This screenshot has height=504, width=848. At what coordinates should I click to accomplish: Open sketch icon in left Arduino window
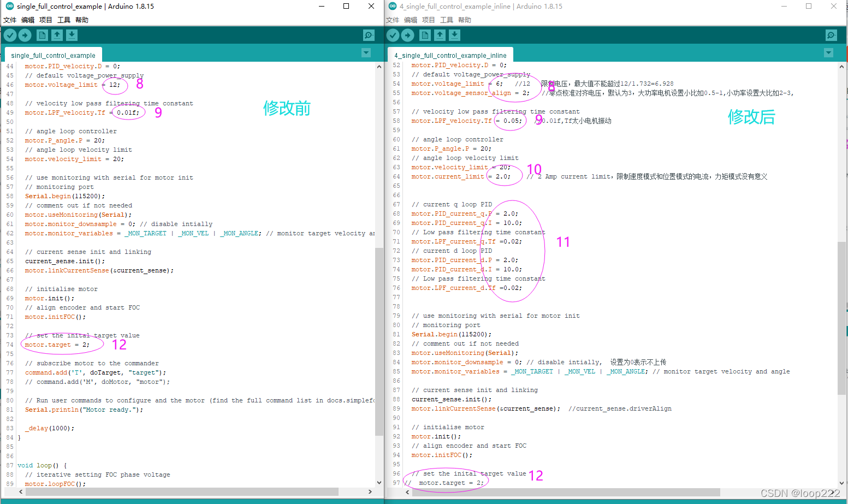57,35
